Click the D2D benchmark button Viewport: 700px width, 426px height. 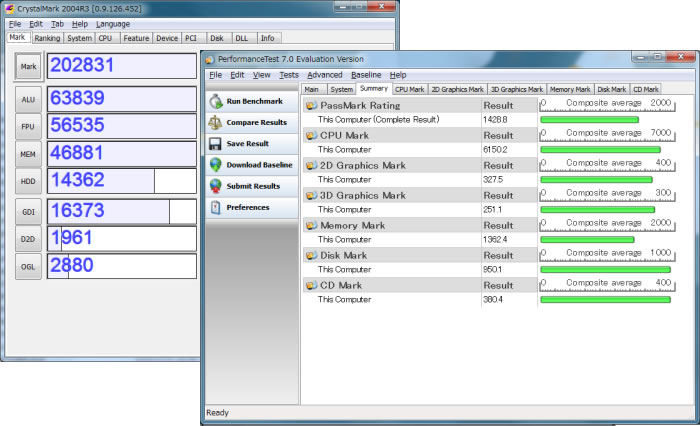[28, 239]
